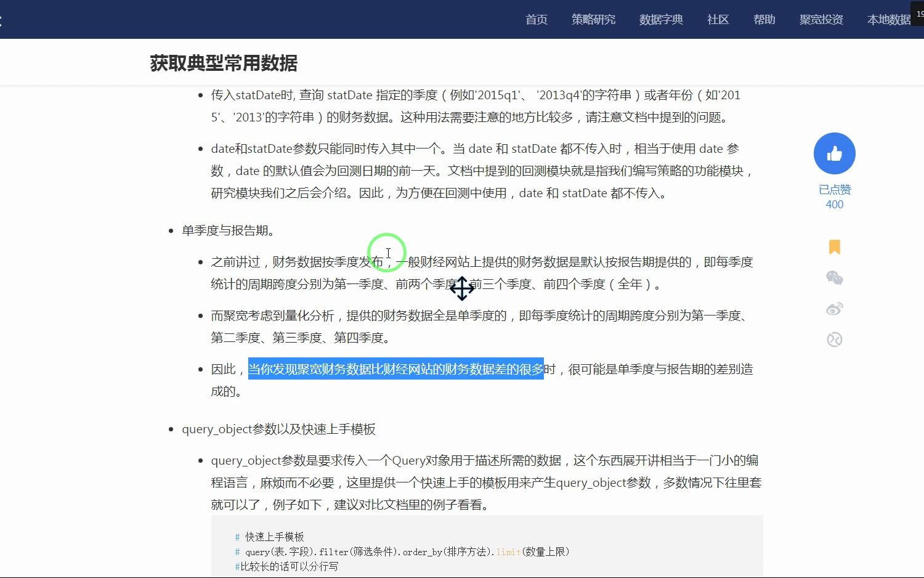
Task: Click the paragraph starting 传入statDate时
Action: [x=476, y=106]
